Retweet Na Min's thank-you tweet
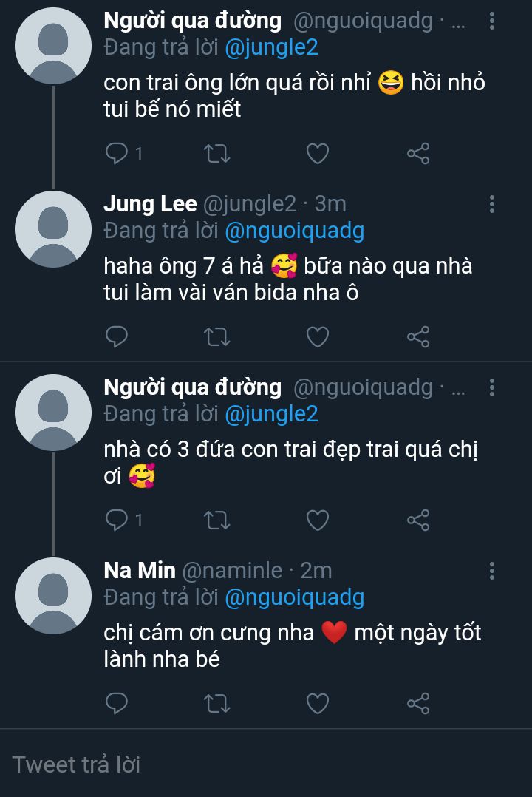 point(216,703)
